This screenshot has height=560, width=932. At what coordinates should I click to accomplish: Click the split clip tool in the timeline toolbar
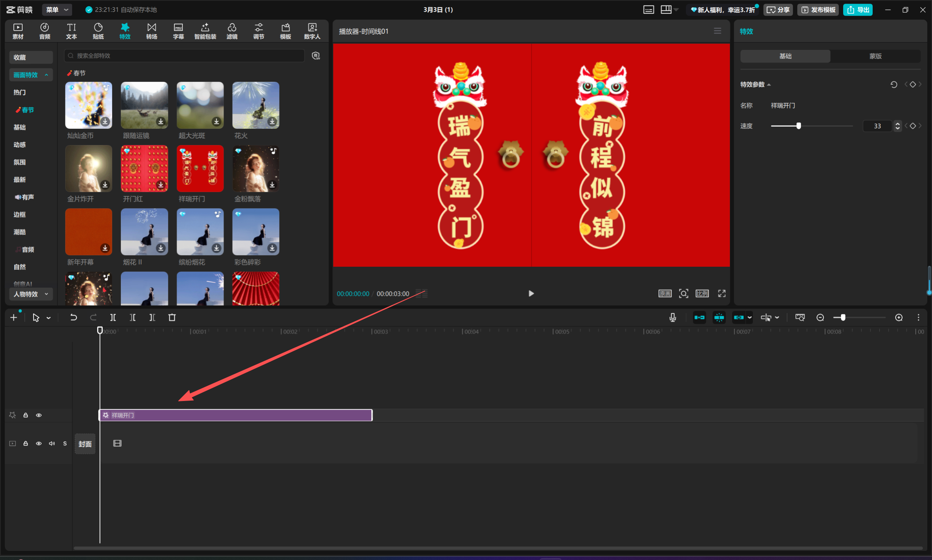[x=113, y=318]
